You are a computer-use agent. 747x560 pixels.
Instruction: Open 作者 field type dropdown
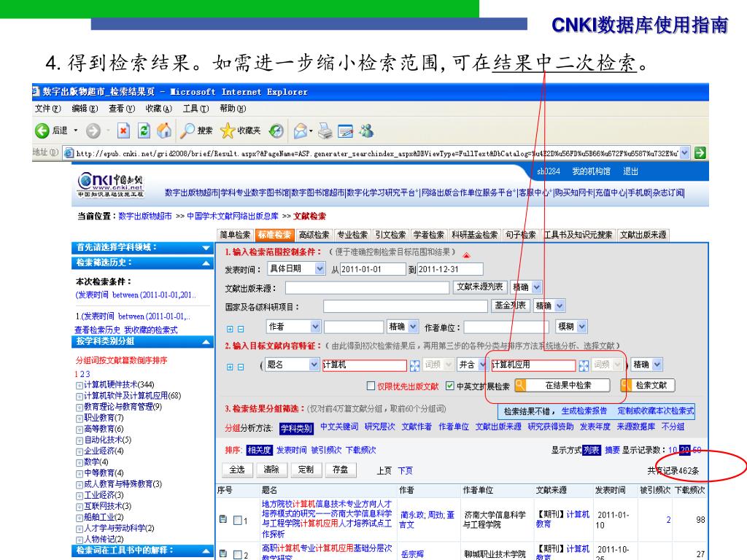315,326
